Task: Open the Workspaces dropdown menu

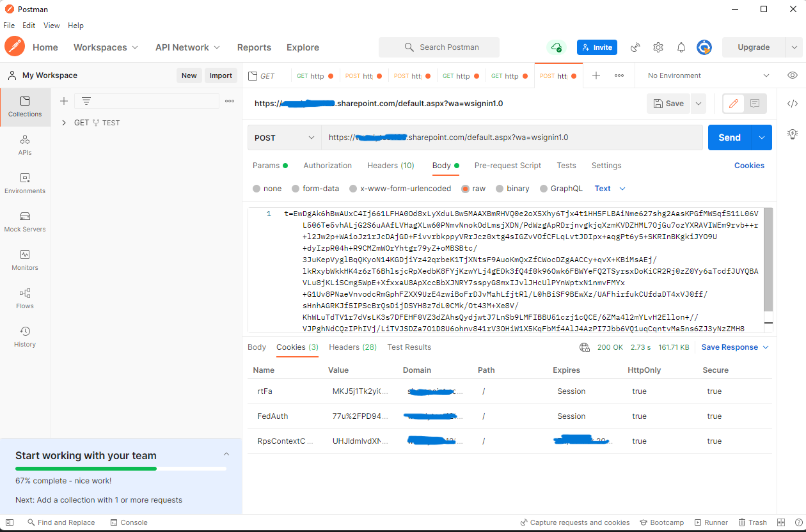Action: click(106, 47)
